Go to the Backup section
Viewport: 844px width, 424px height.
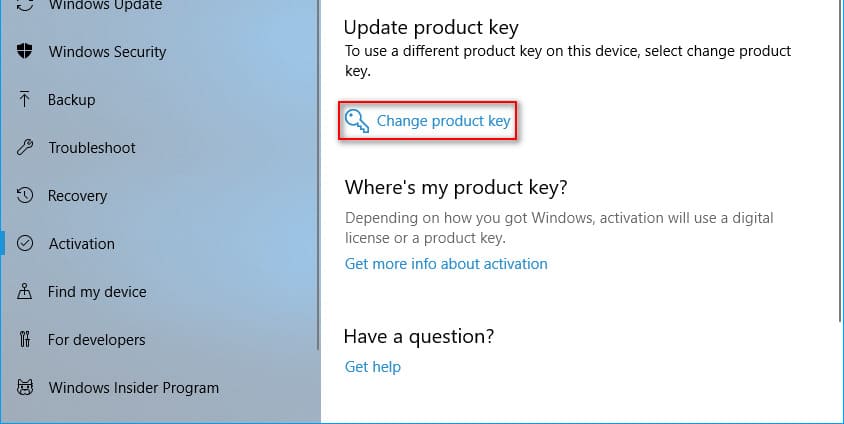(x=71, y=100)
